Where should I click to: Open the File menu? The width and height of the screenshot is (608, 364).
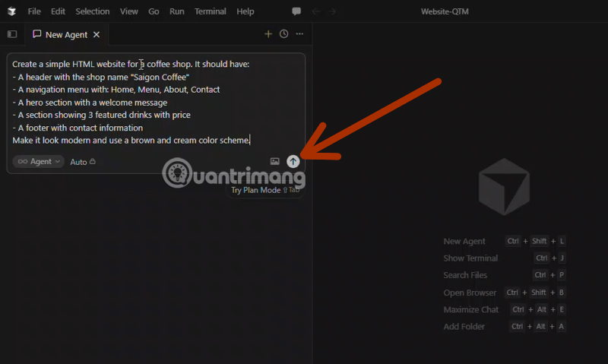pyautogui.click(x=34, y=11)
